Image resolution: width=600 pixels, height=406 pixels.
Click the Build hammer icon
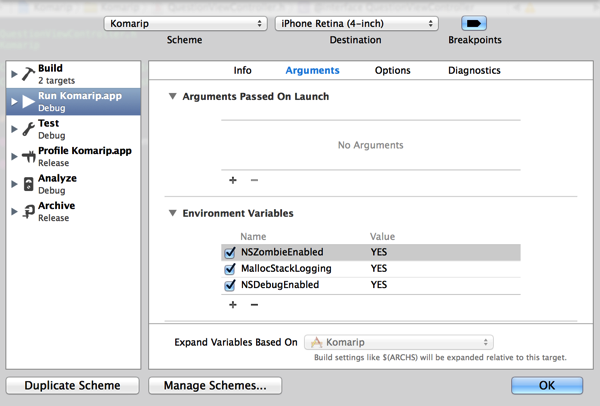coord(28,74)
